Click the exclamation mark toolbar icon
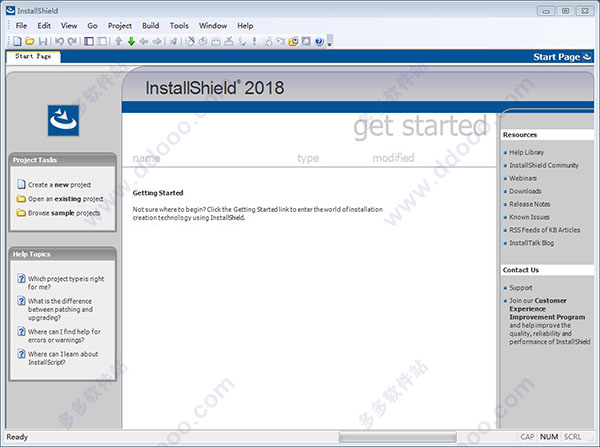The image size is (600, 447). point(254,41)
